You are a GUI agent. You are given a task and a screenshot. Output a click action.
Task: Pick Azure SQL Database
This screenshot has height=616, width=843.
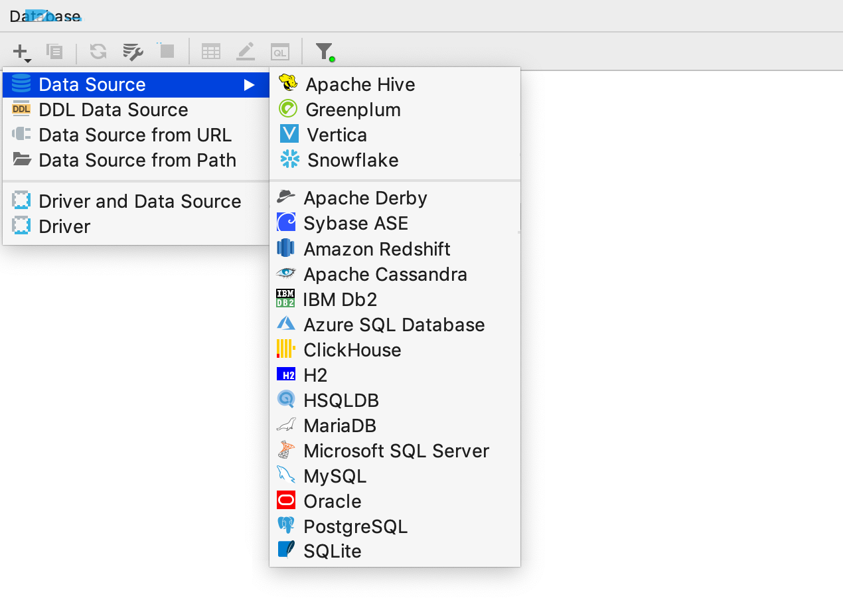pos(395,325)
